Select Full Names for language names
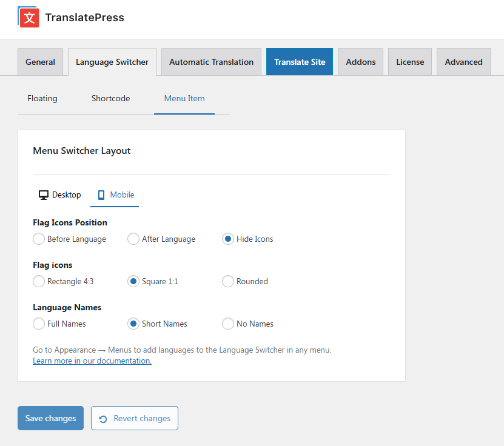Screen dimensions: 504x446 point(39,324)
